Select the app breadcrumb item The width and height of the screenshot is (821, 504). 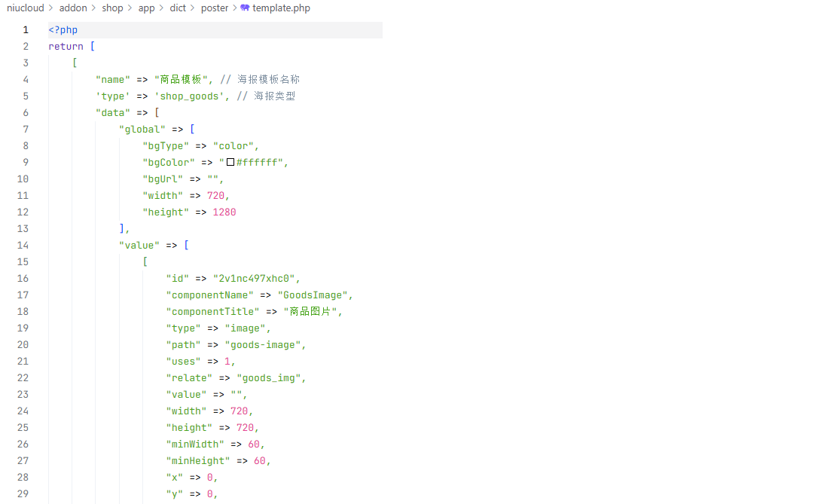pyautogui.click(x=146, y=8)
